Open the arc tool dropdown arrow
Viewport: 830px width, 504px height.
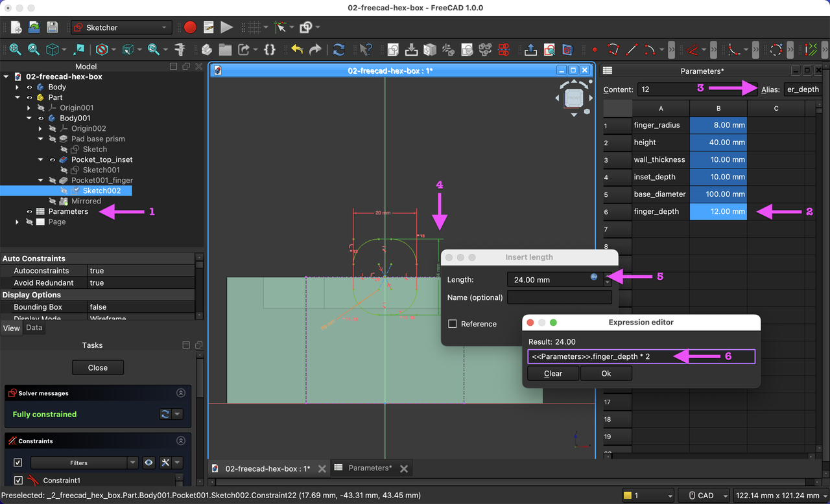[661, 49]
